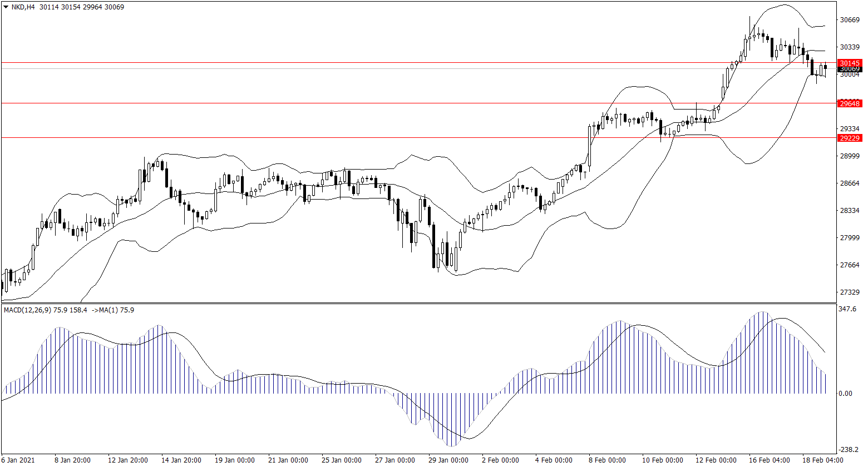Click the triangle arrow beside NKD,H4
The width and height of the screenshot is (868, 467).
[x=6, y=7]
